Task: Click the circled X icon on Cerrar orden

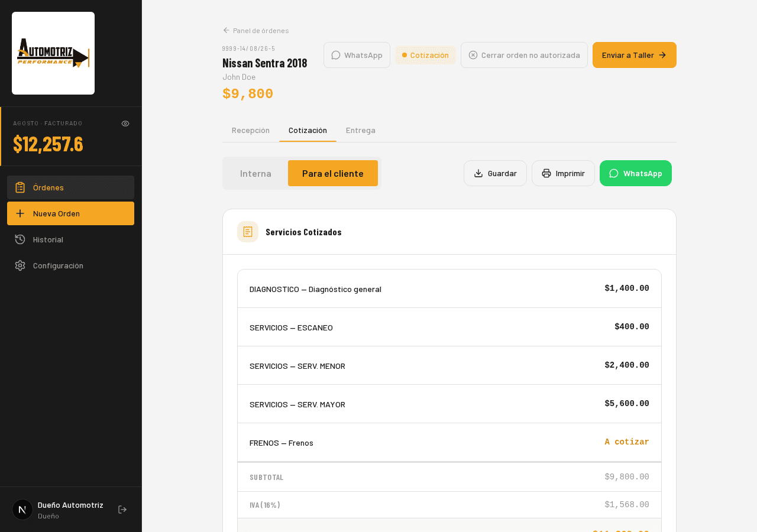Action: pos(473,55)
